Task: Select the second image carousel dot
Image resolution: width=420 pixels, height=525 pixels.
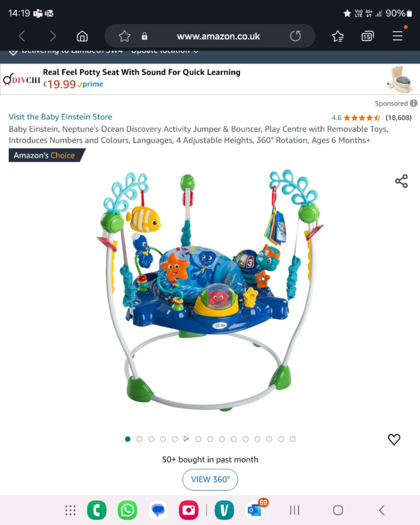Action: pyautogui.click(x=139, y=439)
